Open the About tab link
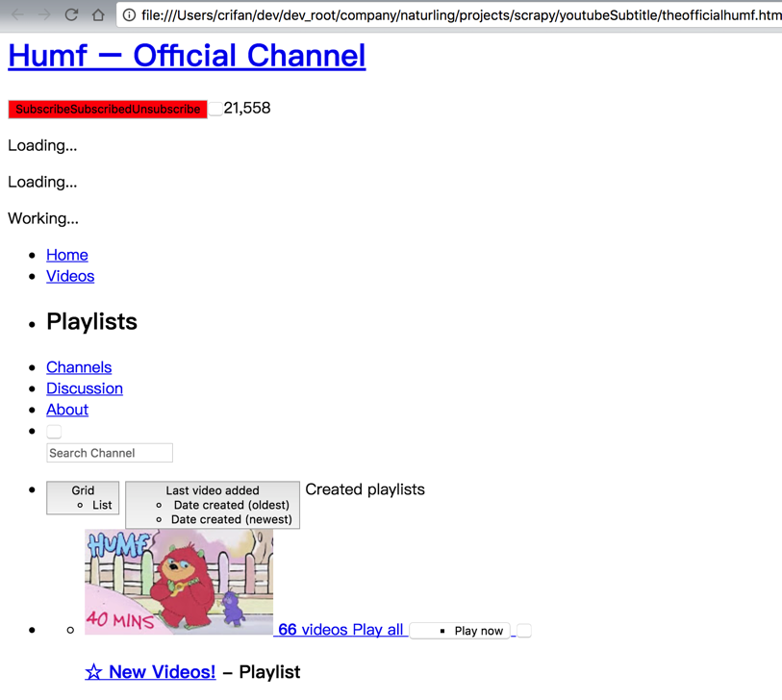Image resolution: width=782 pixels, height=700 pixels. point(67,410)
